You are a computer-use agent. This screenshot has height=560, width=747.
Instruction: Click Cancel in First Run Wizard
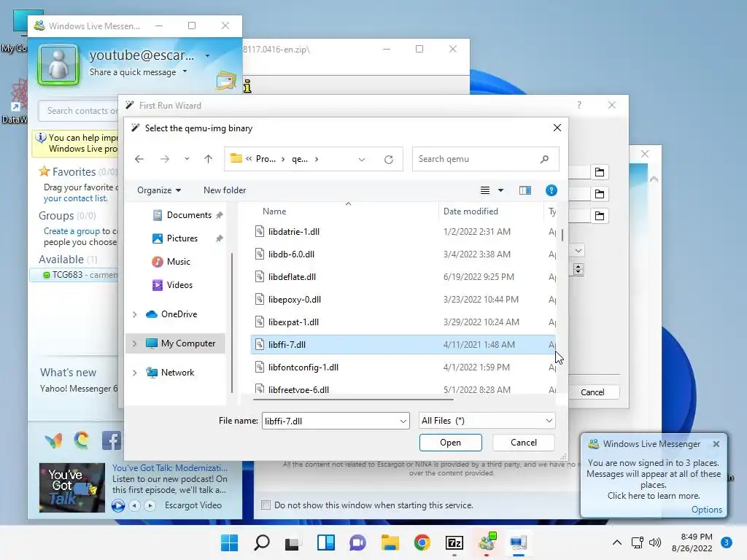click(x=592, y=392)
